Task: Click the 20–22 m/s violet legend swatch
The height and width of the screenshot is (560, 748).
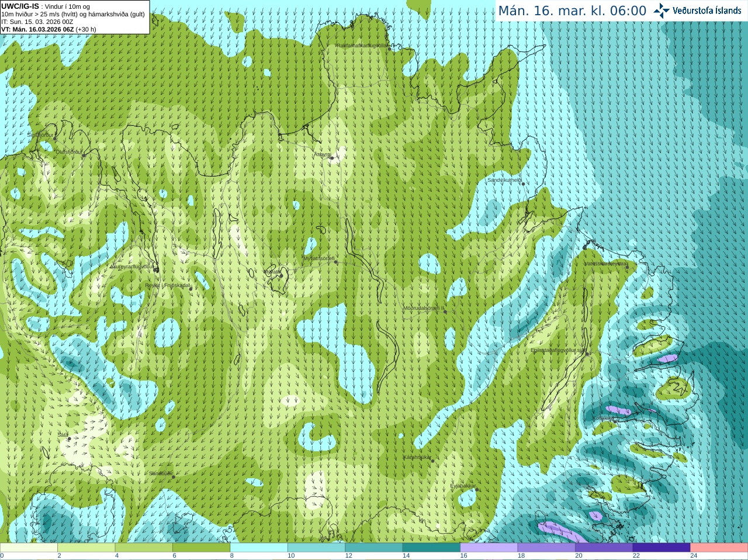Action: [x=604, y=548]
